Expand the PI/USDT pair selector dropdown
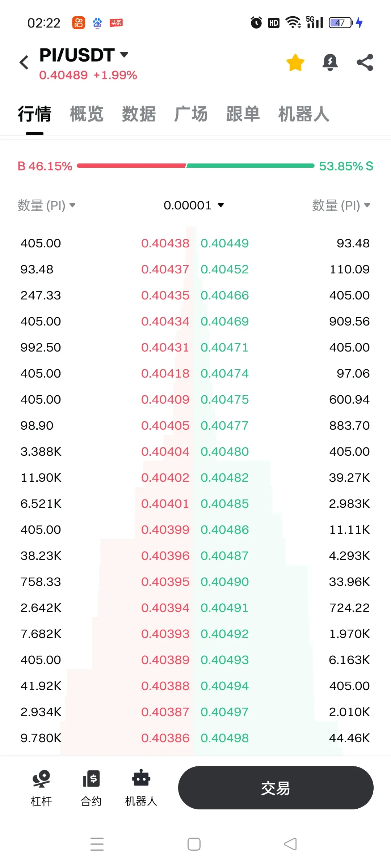This screenshot has width=391, height=868. click(84, 55)
